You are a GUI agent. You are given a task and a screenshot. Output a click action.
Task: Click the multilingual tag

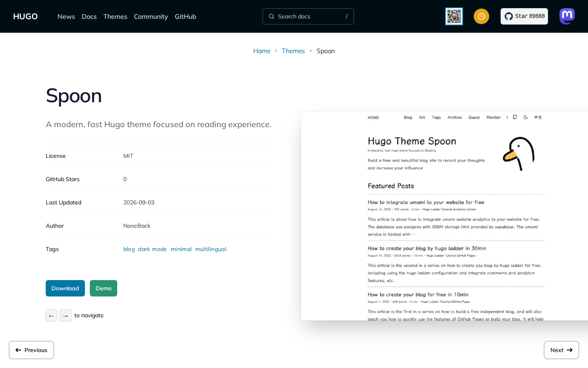coord(211,249)
